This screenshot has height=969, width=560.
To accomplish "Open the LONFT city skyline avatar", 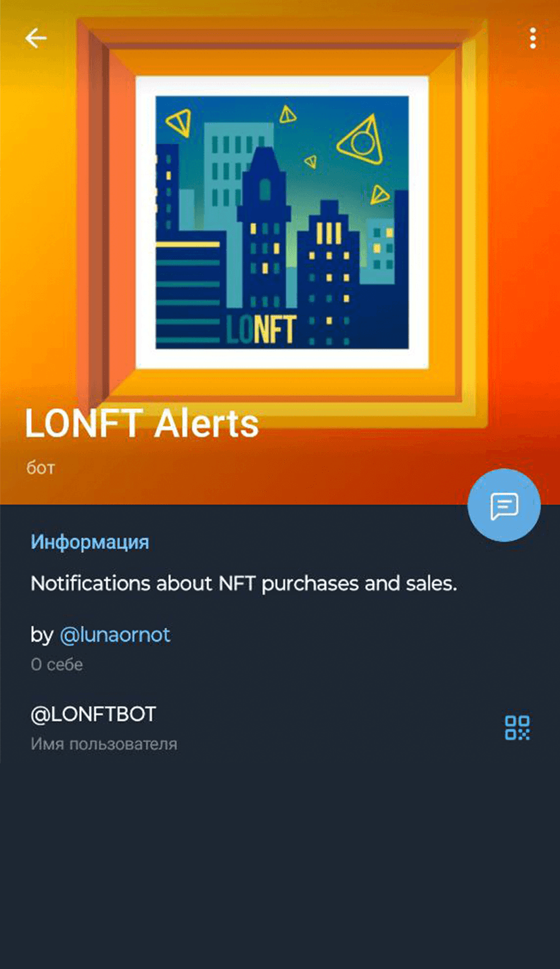I will click(282, 222).
